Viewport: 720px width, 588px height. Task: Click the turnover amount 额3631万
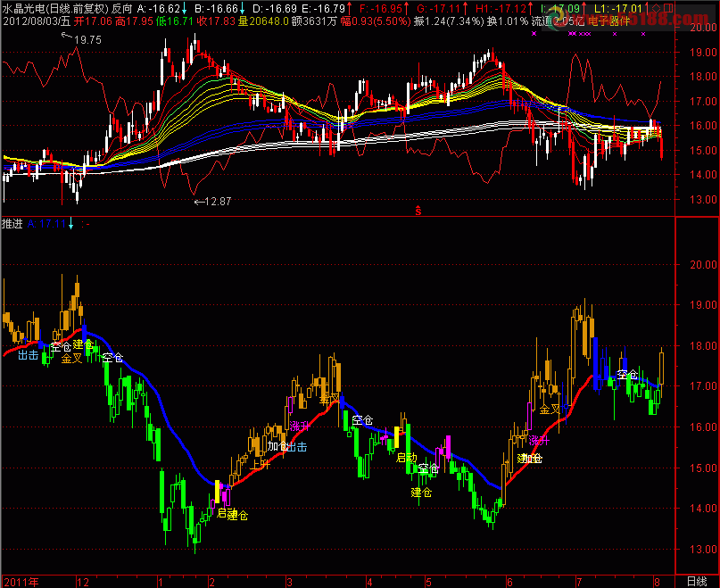pyautogui.click(x=315, y=21)
